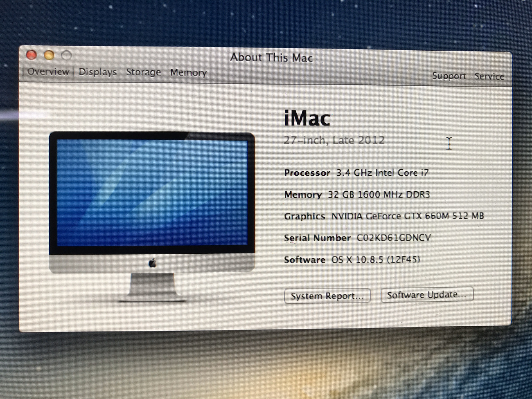
Task: Switch to the Displays tab
Action: click(98, 72)
